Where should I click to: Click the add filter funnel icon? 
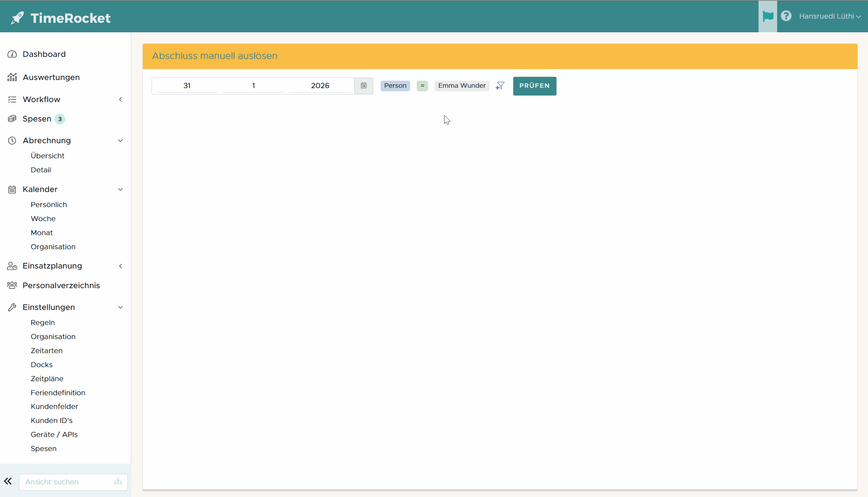coord(500,86)
